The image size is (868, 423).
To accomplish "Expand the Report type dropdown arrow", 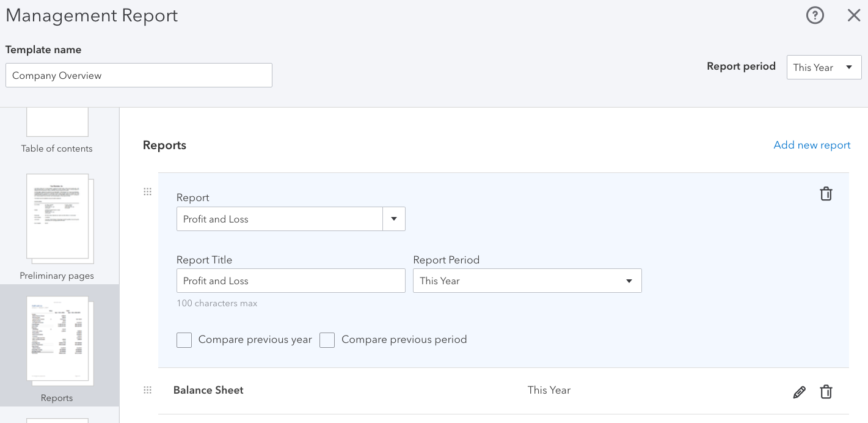I will (x=394, y=219).
